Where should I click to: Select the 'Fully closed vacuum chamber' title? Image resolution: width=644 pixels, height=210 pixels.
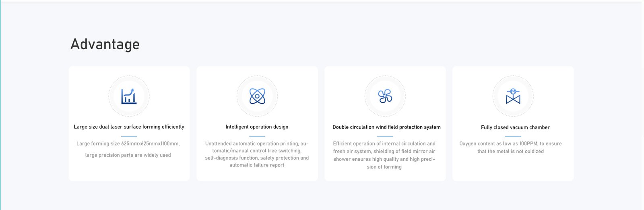click(515, 127)
